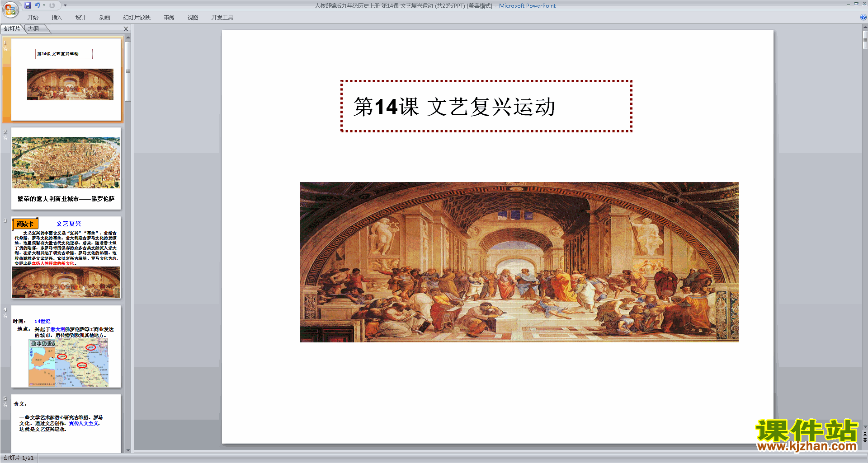Open the Office Button menu
Viewport: 868px width, 463px height.
coord(10,9)
